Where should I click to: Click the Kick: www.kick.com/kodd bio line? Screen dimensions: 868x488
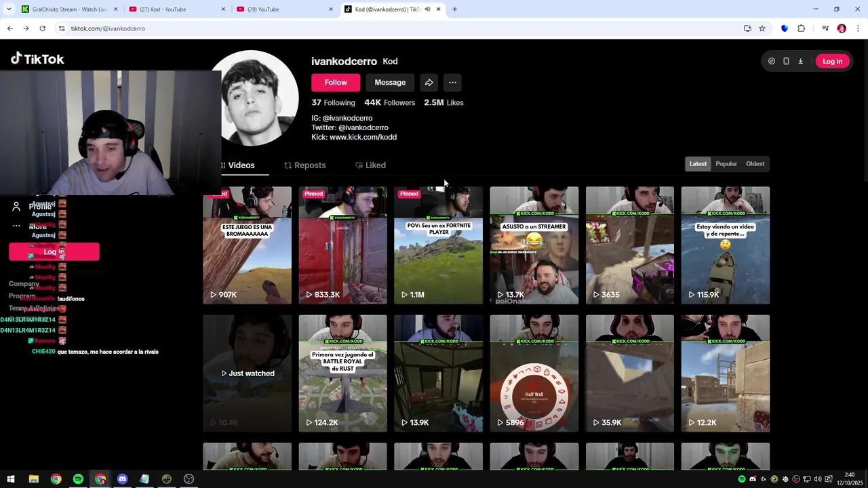[x=354, y=137]
